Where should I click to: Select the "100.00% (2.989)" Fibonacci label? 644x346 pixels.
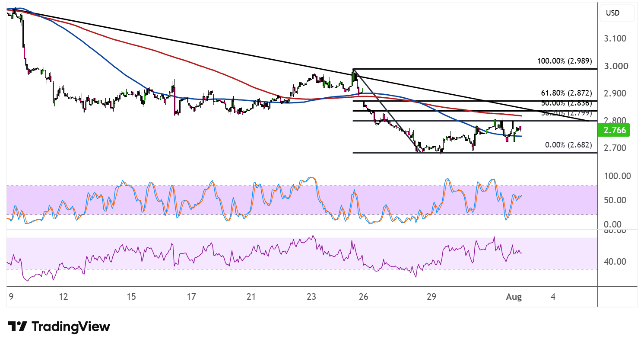tap(565, 61)
